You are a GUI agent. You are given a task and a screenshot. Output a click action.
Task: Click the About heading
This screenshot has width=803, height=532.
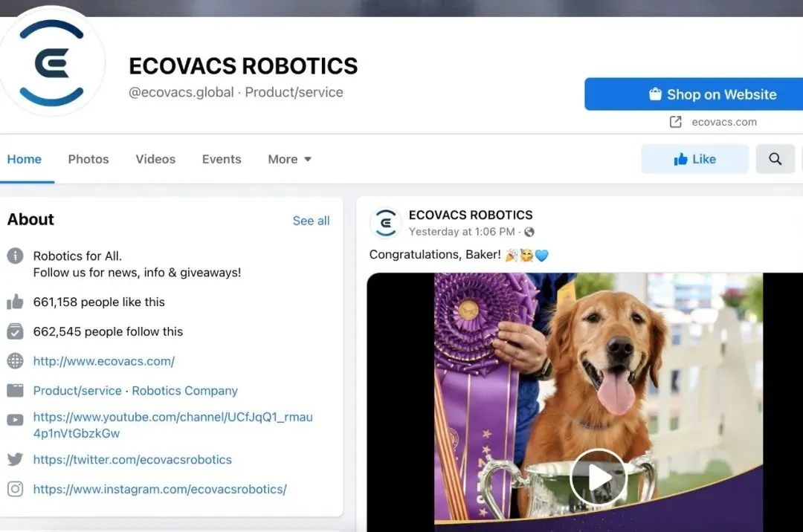pyautogui.click(x=30, y=219)
